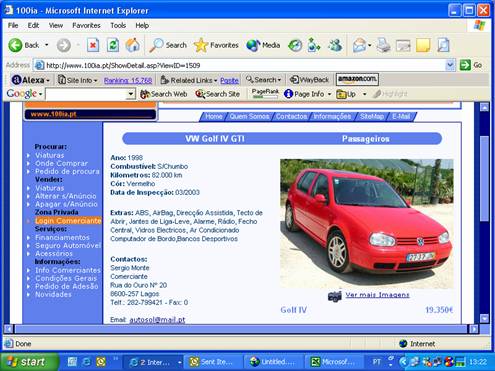This screenshot has width=495, height=371.
Task: Open the Back button history dropdown arrow
Action: 46,45
